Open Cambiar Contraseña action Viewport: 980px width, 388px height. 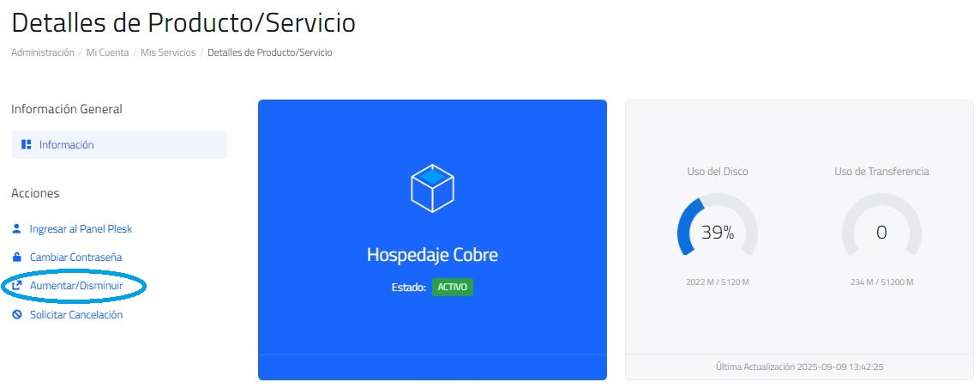point(75,257)
